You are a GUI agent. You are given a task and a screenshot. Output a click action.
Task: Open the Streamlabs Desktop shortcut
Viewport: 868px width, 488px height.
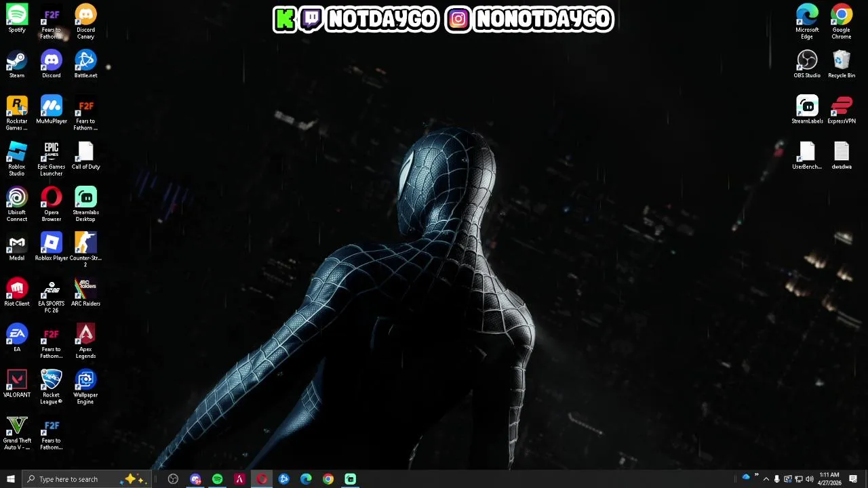[85, 204]
